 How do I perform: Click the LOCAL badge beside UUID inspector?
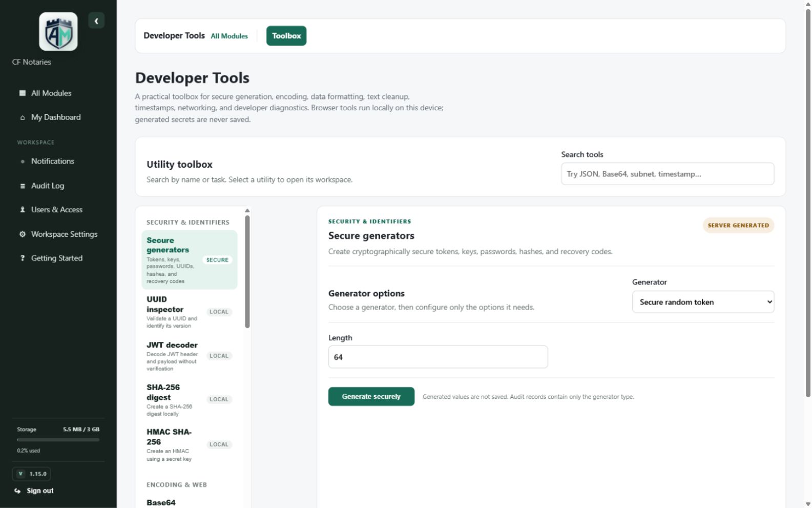tap(219, 312)
